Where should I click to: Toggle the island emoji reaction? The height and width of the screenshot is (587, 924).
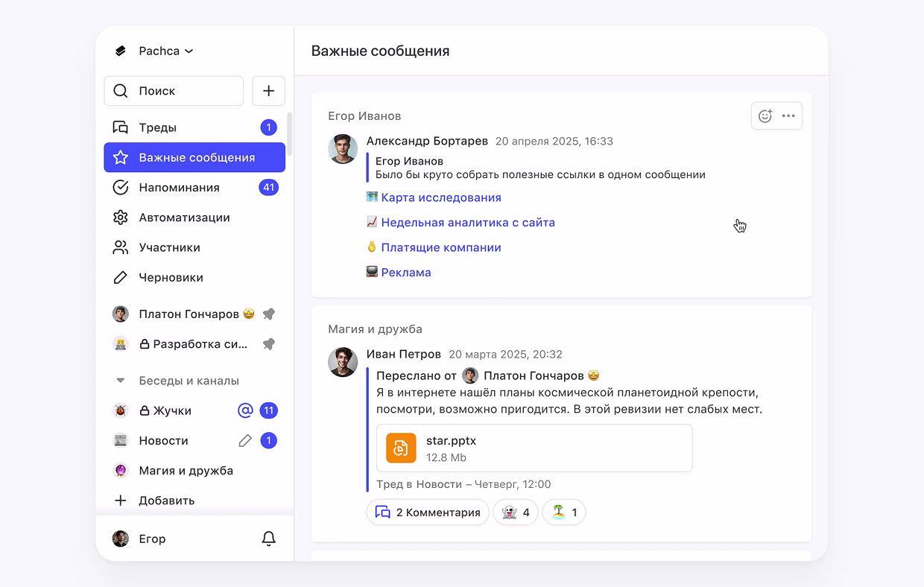(x=564, y=513)
